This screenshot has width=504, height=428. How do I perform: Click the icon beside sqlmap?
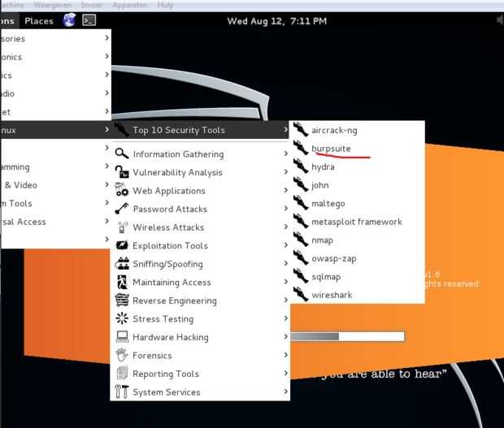point(301,276)
